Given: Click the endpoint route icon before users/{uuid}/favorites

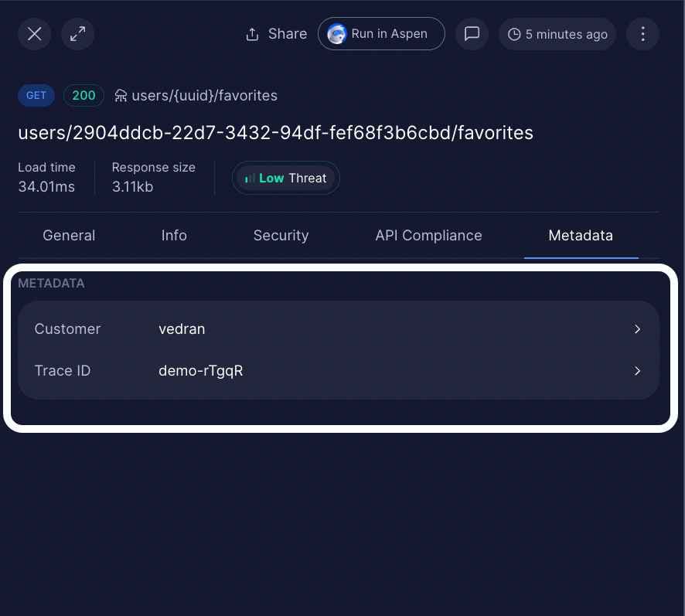Looking at the screenshot, I should tap(121, 95).
